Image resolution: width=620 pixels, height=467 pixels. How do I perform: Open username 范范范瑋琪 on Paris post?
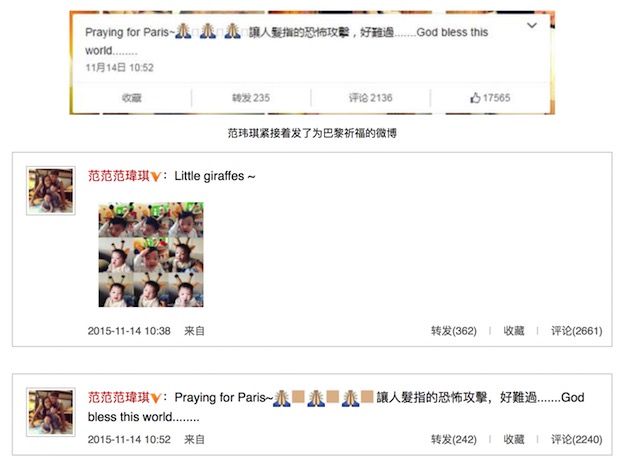[119, 397]
